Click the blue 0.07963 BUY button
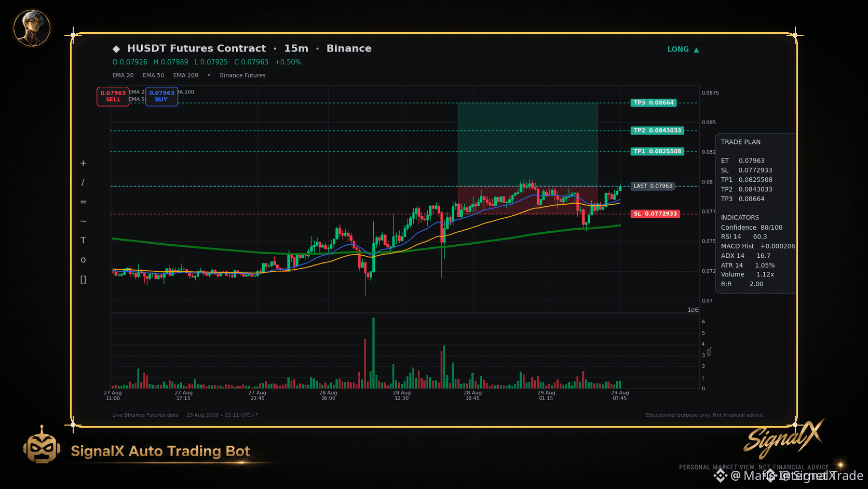 click(x=161, y=96)
